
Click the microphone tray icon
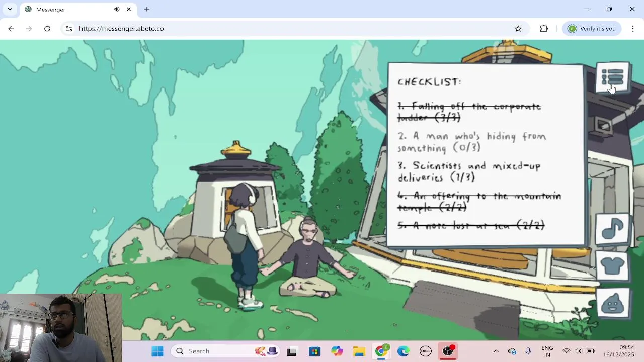point(528,351)
